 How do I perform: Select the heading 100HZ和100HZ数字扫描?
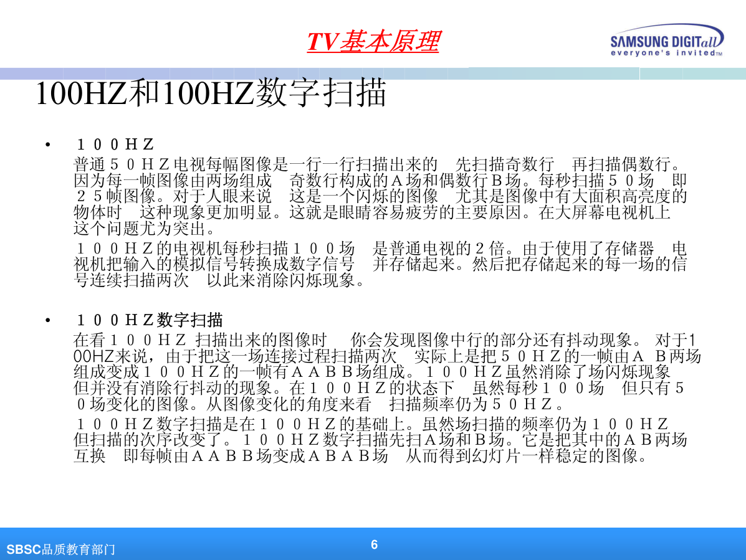(x=211, y=93)
